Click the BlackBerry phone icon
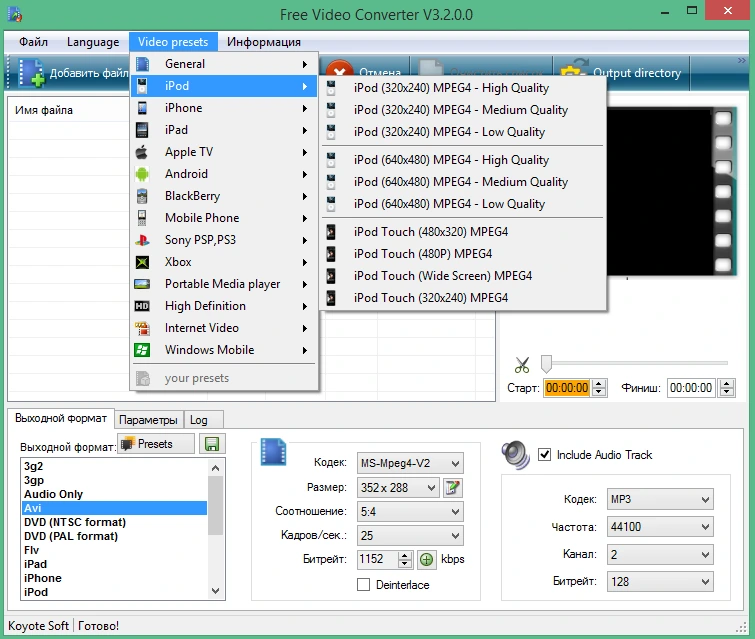The height and width of the screenshot is (639, 755). (x=142, y=196)
